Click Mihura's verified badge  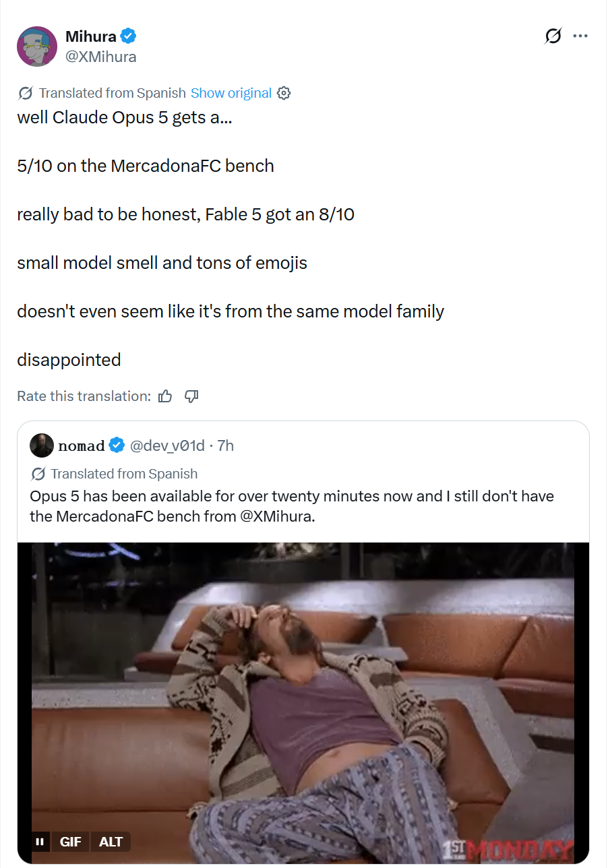[x=129, y=36]
